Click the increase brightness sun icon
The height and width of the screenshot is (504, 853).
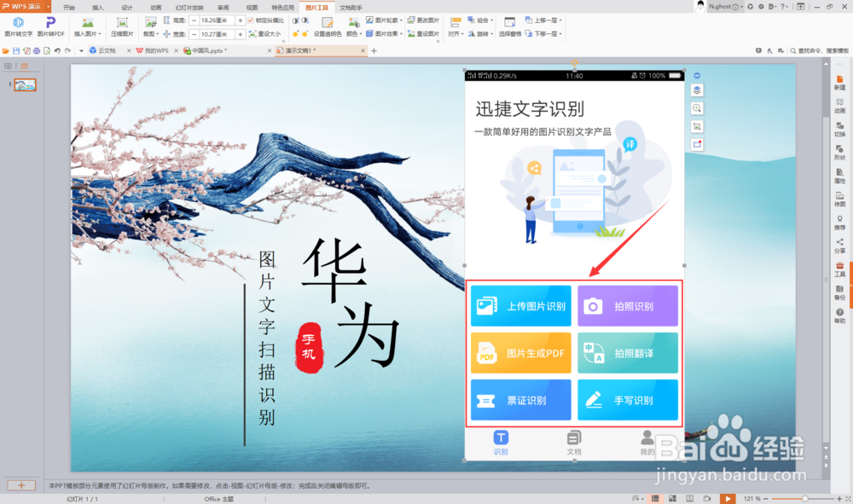click(x=295, y=34)
